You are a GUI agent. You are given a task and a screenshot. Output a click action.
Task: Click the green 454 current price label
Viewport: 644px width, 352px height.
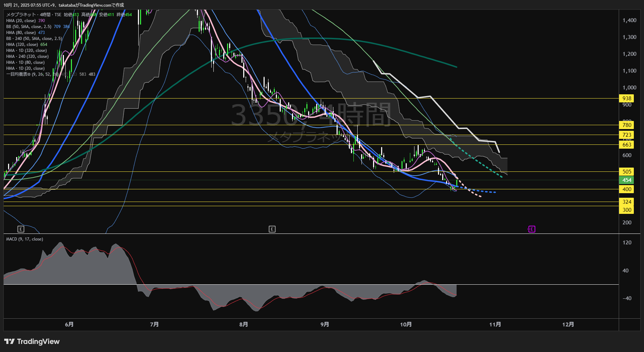pos(626,180)
